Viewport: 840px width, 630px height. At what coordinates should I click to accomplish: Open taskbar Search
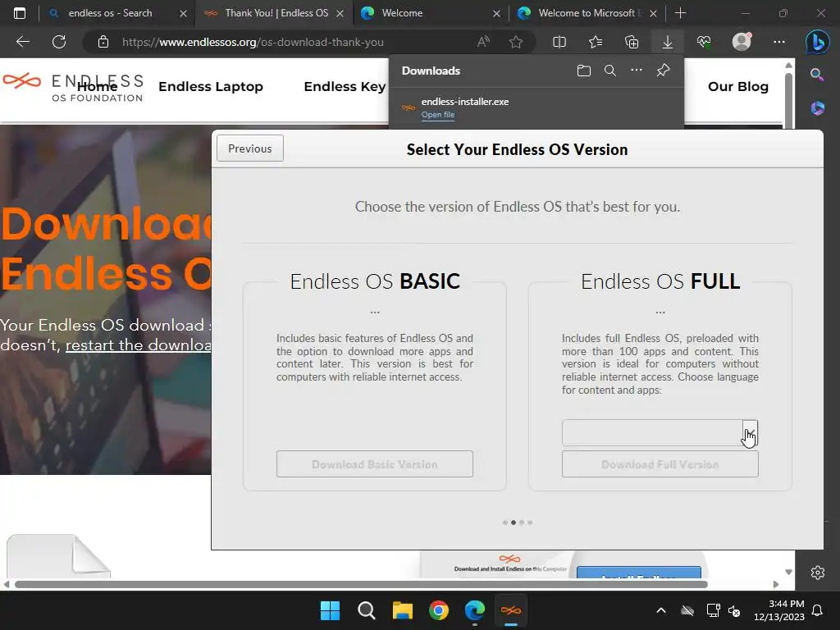pos(367,610)
